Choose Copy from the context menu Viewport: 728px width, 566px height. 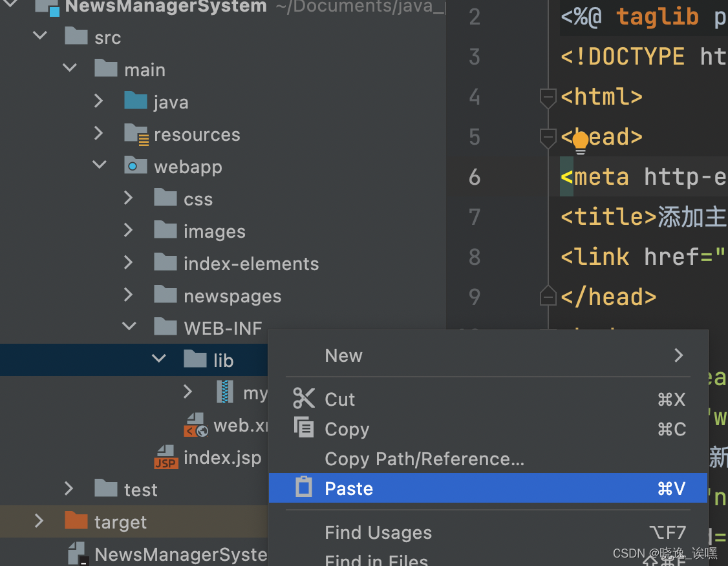point(488,428)
